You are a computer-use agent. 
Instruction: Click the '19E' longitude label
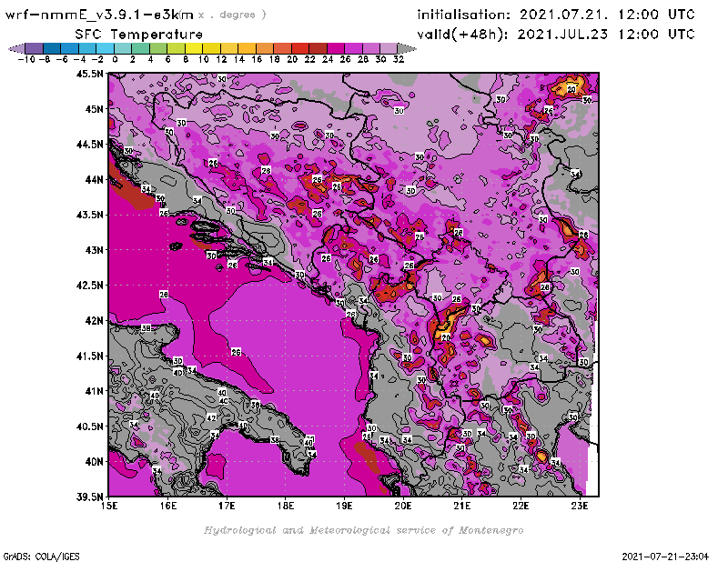(345, 506)
